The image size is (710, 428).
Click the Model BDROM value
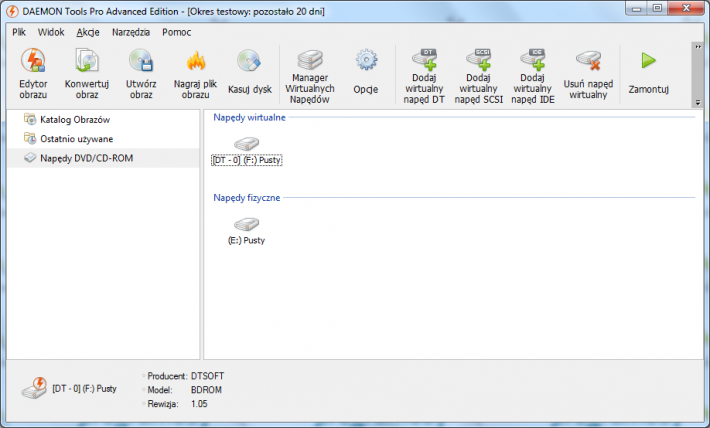(x=206, y=390)
